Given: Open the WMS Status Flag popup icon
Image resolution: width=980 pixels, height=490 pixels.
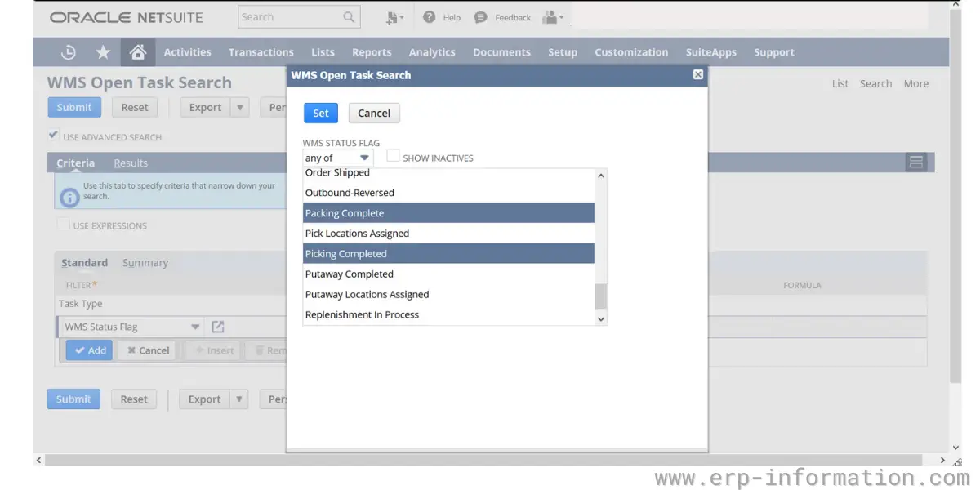Looking at the screenshot, I should click(x=218, y=327).
